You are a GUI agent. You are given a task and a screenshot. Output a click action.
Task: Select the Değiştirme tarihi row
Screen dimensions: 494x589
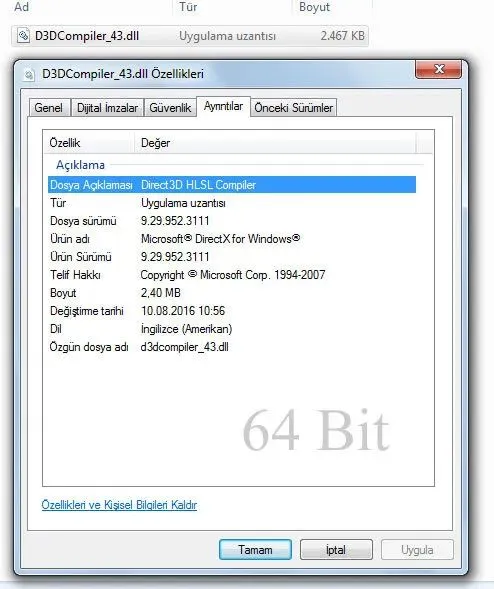point(232,311)
